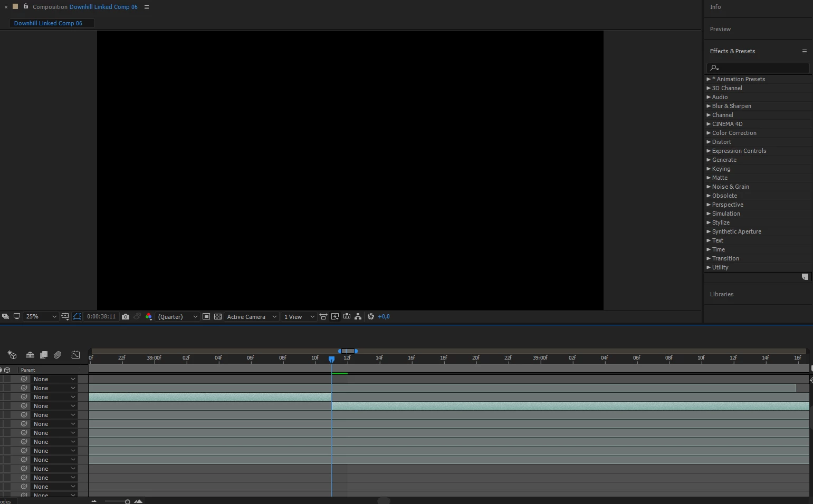813x504 pixels.
Task: Open the Composition Flowchart icon
Action: coord(358,316)
